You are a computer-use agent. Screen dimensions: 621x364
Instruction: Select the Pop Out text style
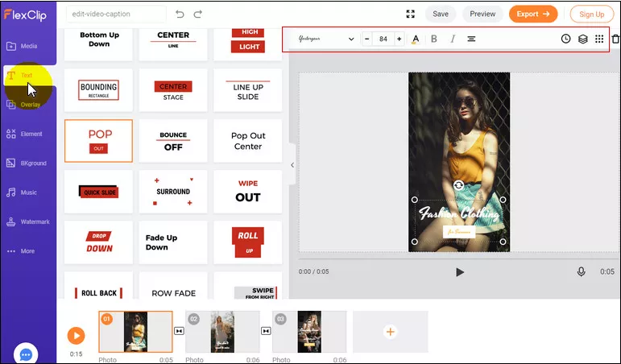98,141
